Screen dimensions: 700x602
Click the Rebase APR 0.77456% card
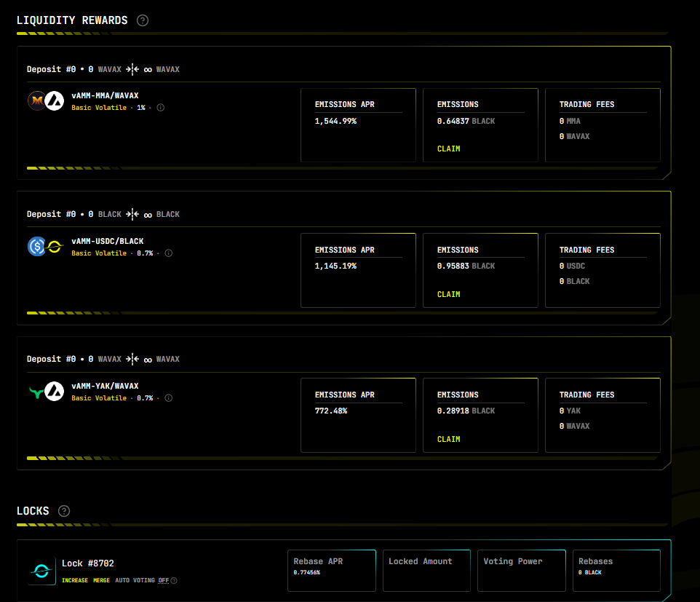click(332, 571)
